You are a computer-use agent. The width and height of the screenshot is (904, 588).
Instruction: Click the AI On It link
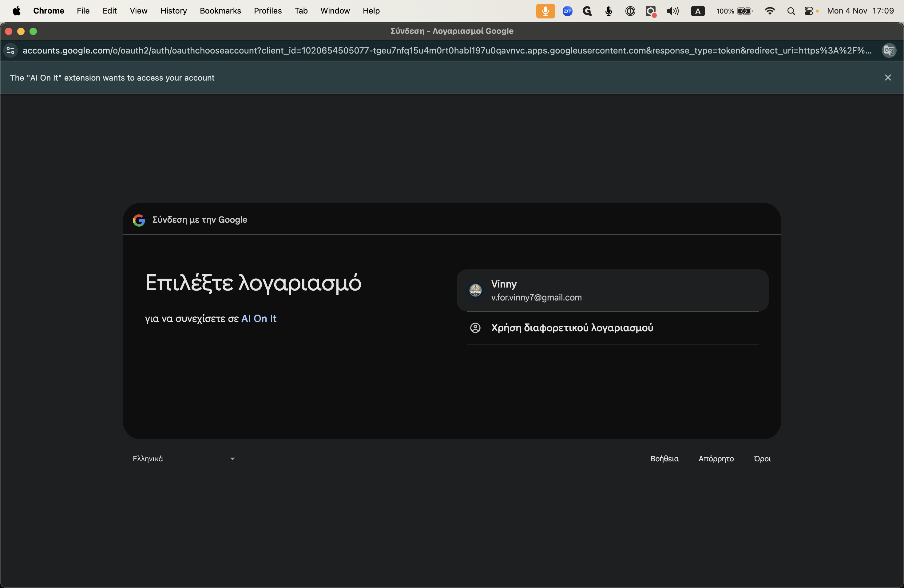pyautogui.click(x=259, y=318)
